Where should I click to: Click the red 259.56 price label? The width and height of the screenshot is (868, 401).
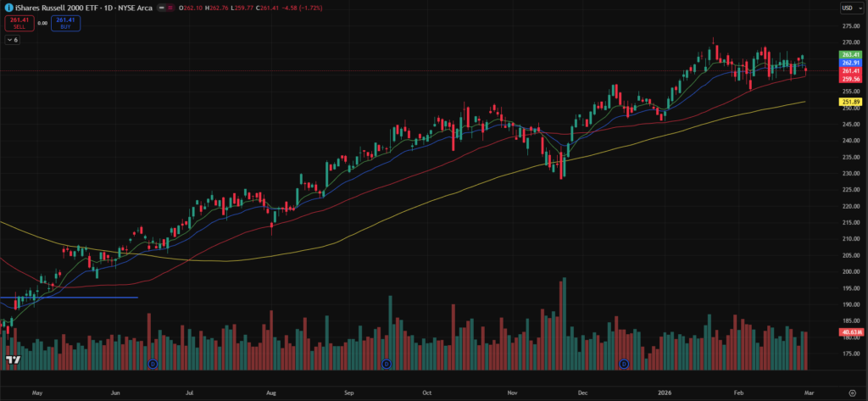point(850,79)
